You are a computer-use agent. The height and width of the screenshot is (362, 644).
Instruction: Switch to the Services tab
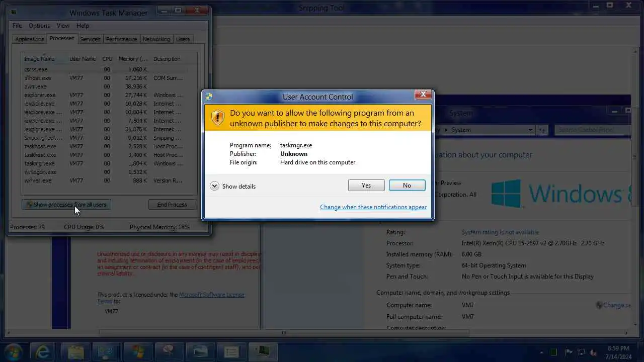[90, 39]
